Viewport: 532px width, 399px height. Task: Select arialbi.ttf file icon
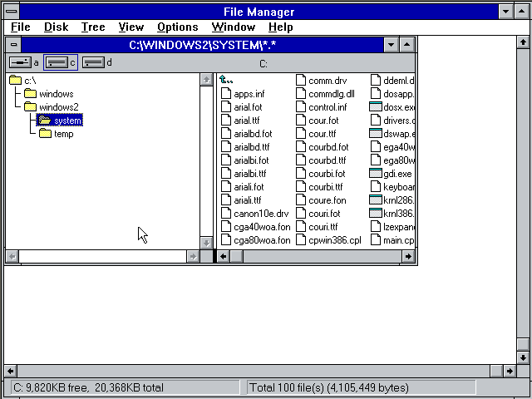click(226, 174)
